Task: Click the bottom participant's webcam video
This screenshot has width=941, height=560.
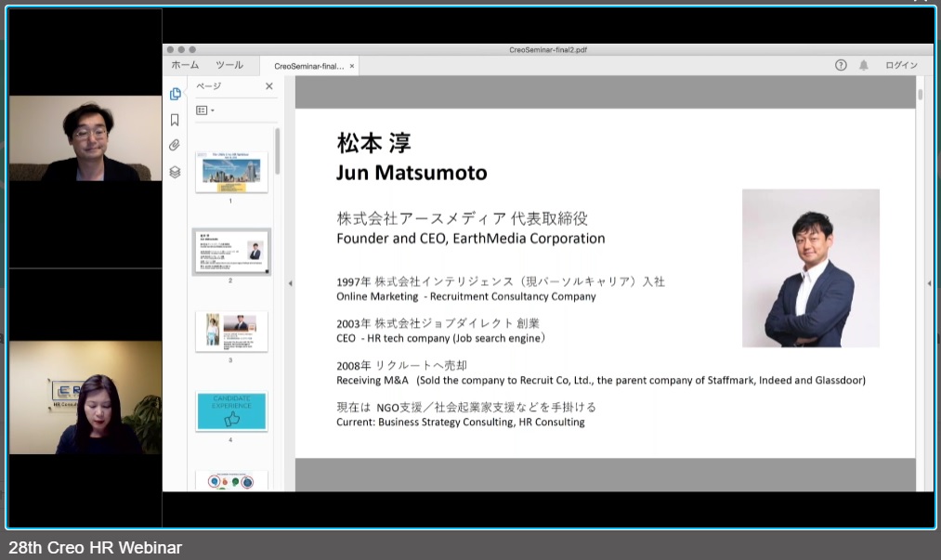Action: (85, 397)
